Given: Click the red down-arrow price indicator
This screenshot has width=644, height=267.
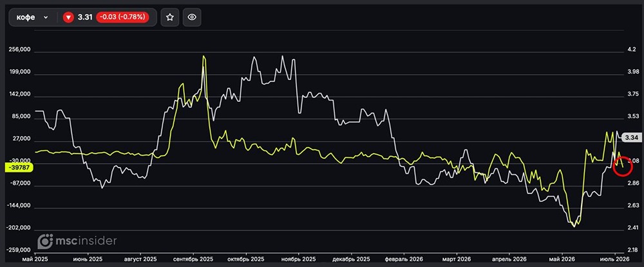Looking at the screenshot, I should pyautogui.click(x=68, y=17).
